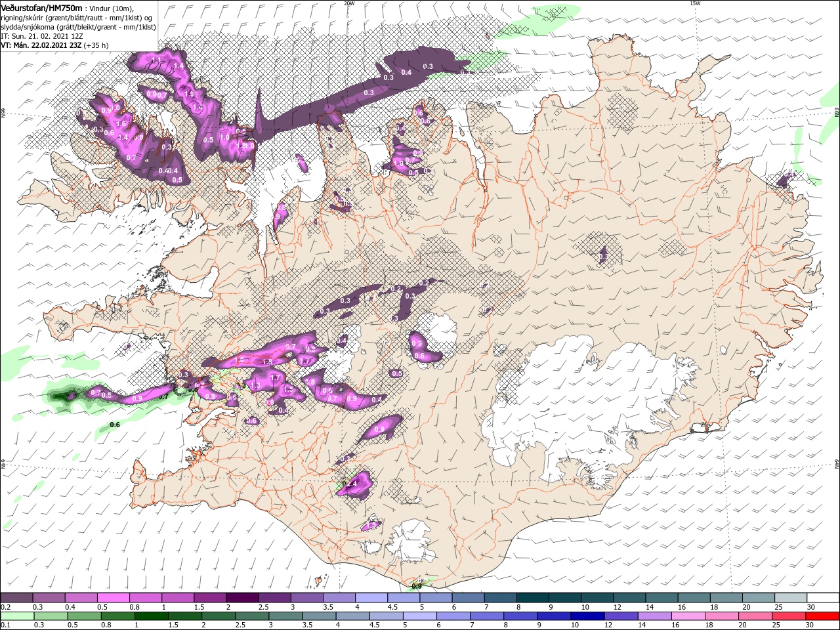Click the lower scale swatch at 25
The height and width of the screenshot is (630, 840).
click(x=788, y=616)
